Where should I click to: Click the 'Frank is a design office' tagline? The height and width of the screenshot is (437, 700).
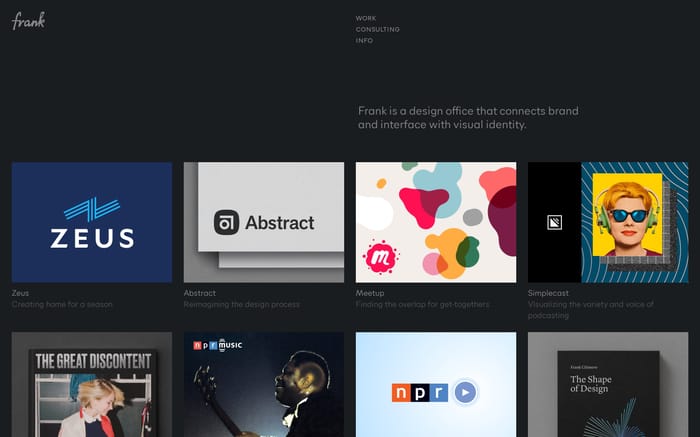468,118
